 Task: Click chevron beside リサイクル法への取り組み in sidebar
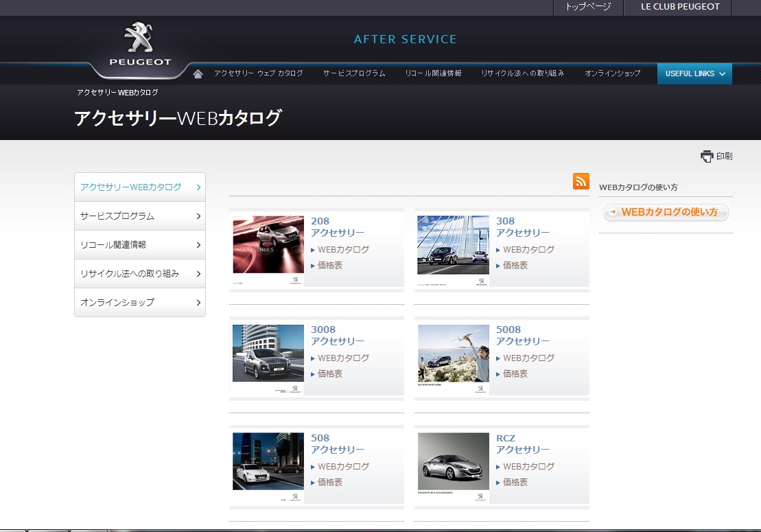[x=198, y=274]
